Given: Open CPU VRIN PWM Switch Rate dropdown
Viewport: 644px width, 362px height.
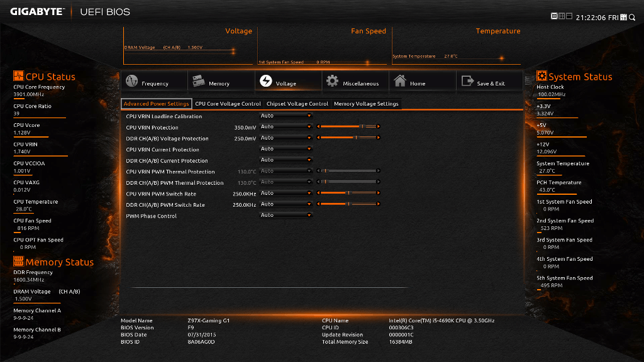Looking at the screenshot, I should coord(286,194).
